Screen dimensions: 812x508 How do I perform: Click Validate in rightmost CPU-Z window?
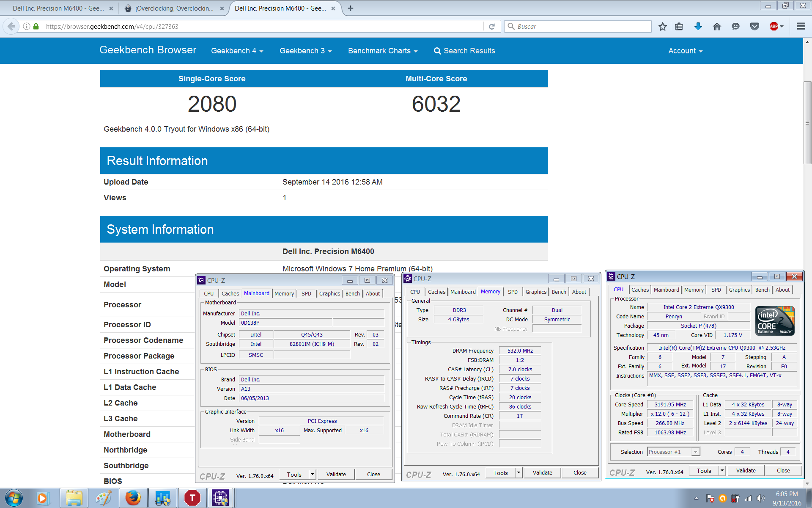746,470
